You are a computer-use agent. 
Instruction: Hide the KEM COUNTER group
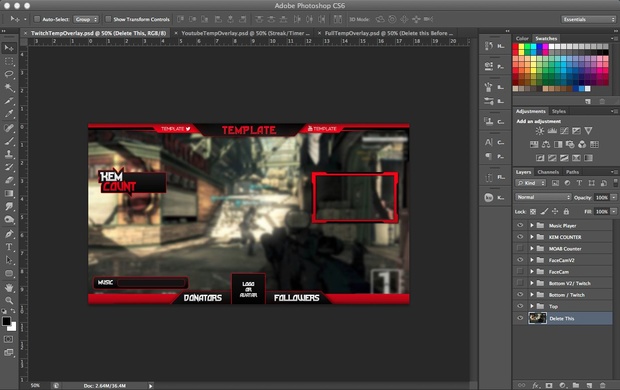[x=520, y=237]
